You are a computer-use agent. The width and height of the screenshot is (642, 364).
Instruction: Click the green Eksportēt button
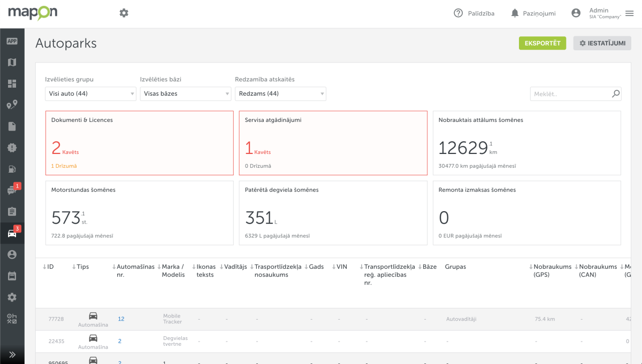tap(542, 43)
